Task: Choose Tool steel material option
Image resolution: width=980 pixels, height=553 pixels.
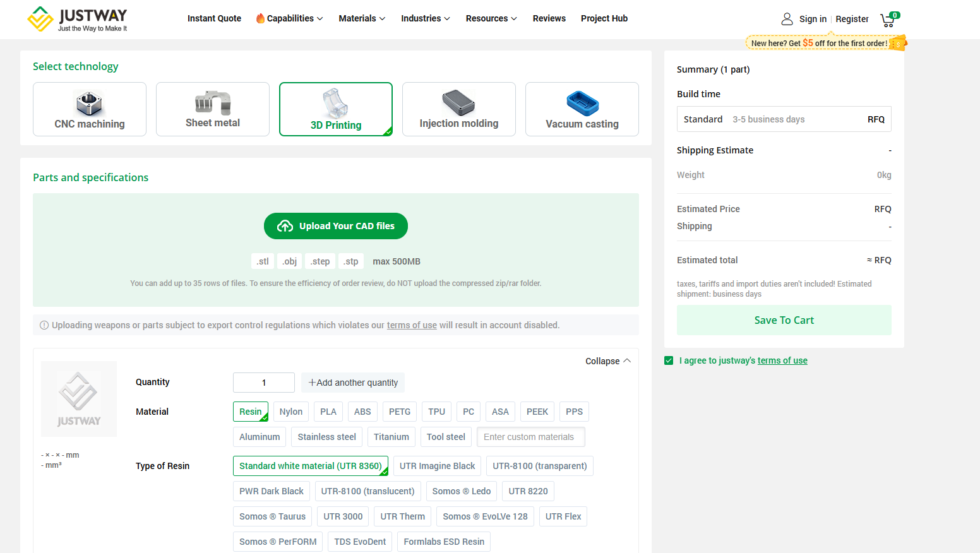Action: tap(446, 437)
